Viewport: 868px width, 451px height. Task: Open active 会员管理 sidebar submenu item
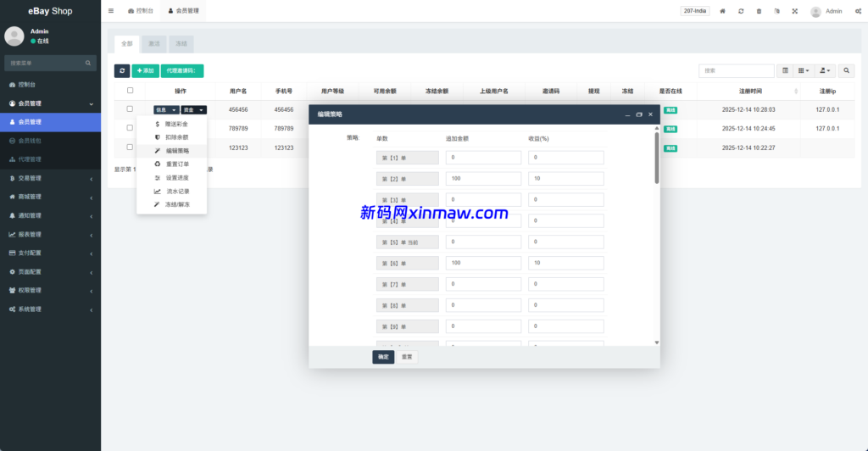50,122
